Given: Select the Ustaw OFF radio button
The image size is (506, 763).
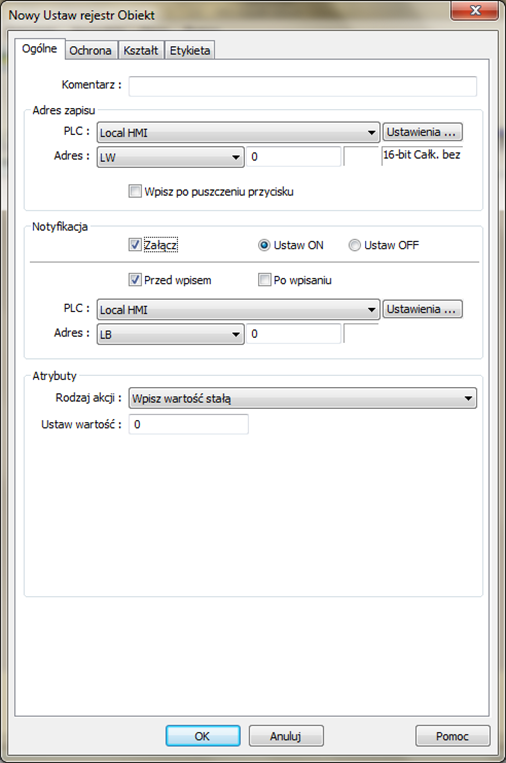Looking at the screenshot, I should click(354, 245).
